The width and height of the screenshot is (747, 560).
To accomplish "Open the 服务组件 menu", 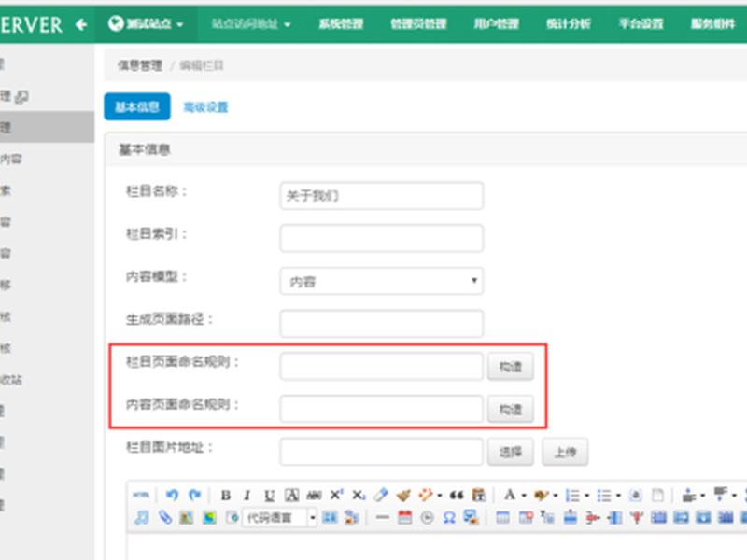I will tap(713, 24).
